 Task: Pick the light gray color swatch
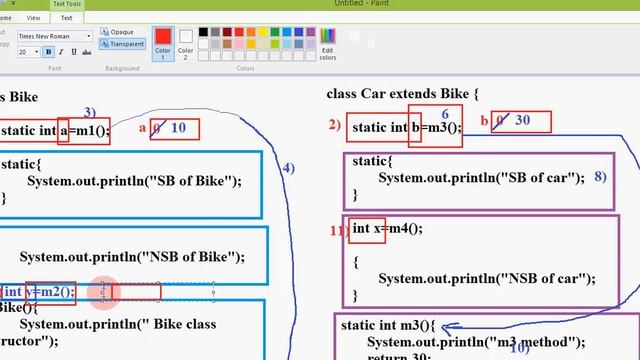(215, 44)
